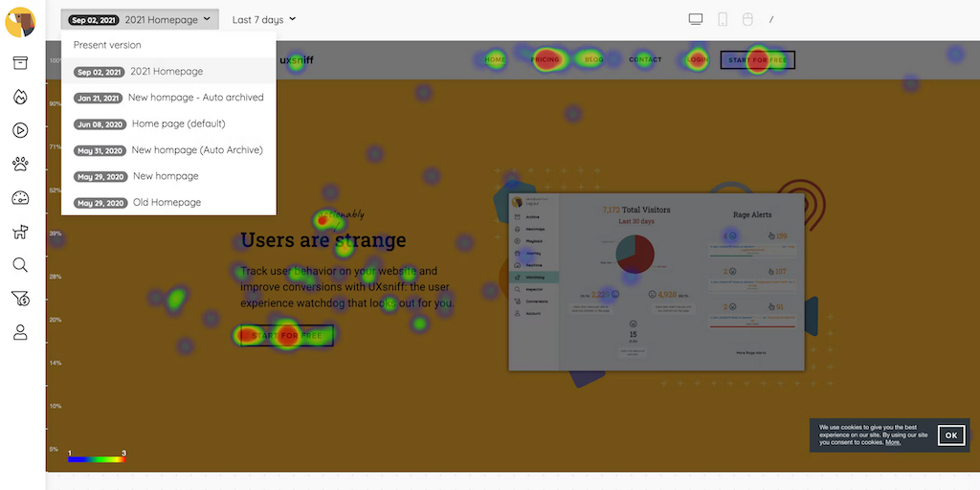Collapse the 2021 Homepage version dropdown

[140, 19]
